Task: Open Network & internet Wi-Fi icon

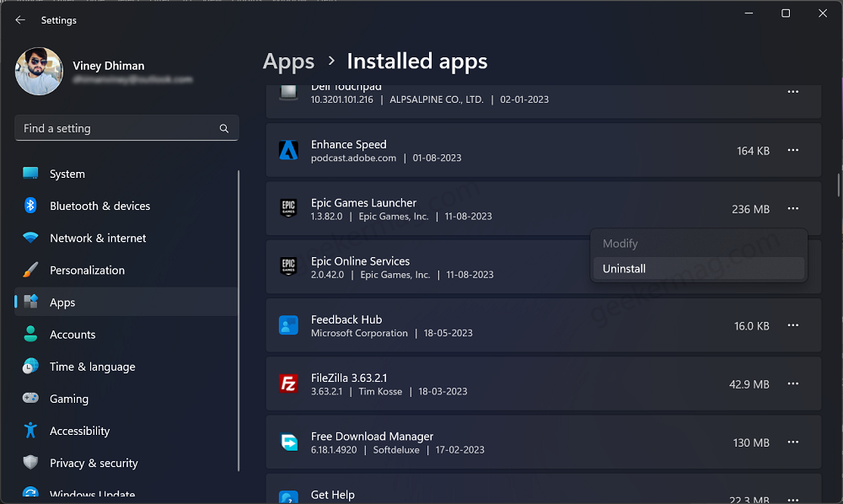Action: pos(30,237)
